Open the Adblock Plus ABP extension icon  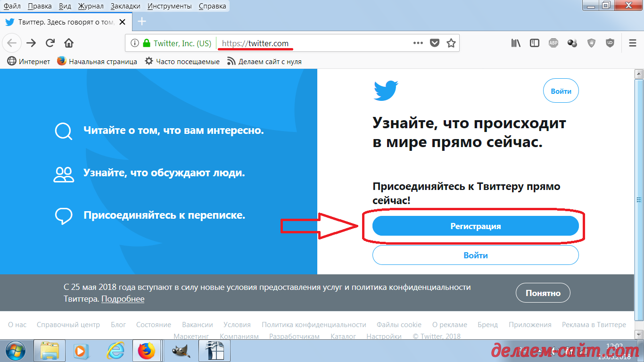point(553,43)
